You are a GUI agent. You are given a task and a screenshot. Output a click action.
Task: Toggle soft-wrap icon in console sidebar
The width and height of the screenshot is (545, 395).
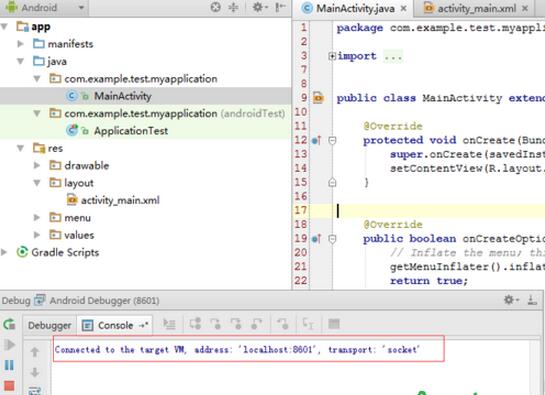(35, 391)
